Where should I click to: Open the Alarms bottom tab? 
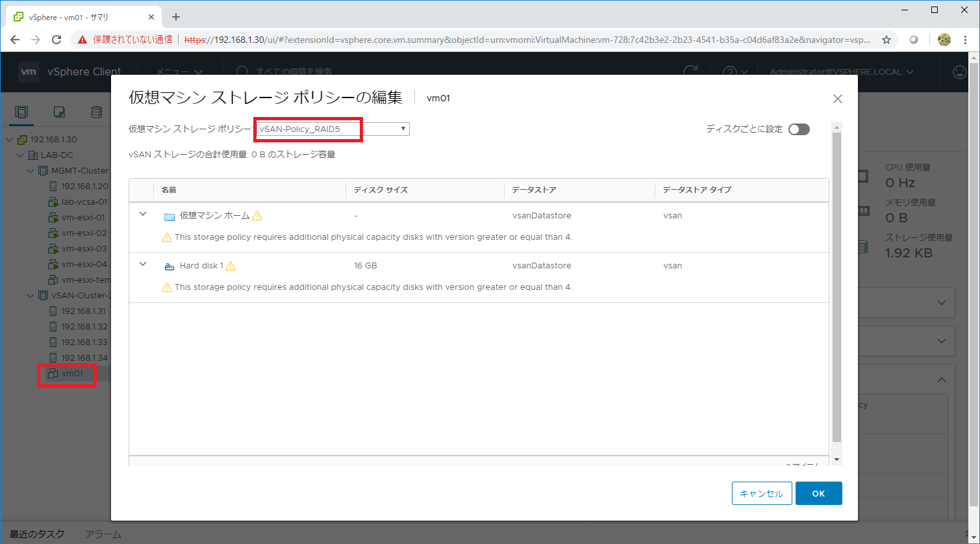point(103,534)
